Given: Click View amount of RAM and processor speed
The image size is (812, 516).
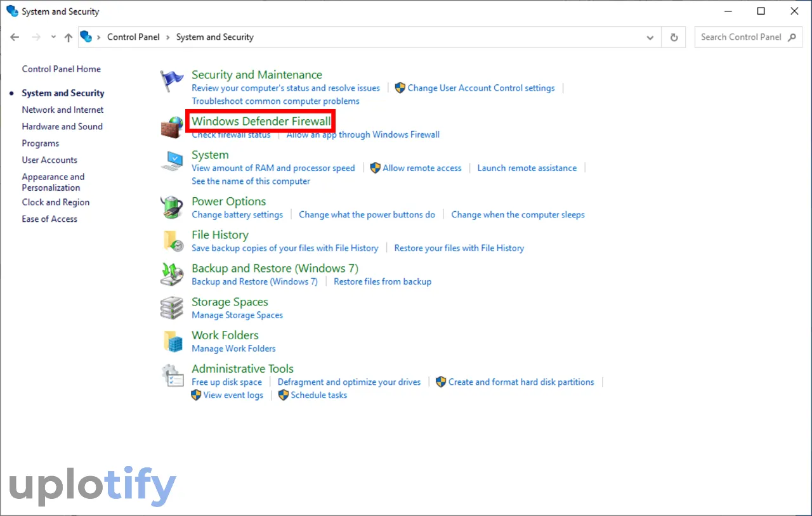Looking at the screenshot, I should 273,168.
